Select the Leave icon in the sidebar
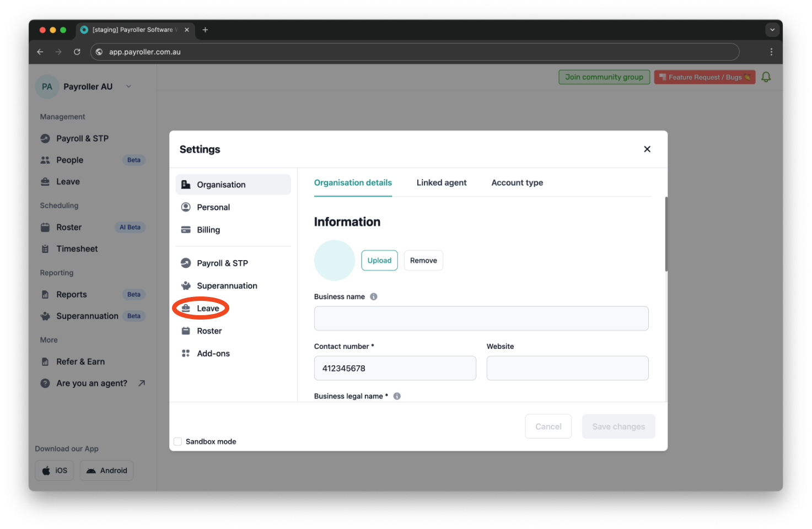This screenshot has height=529, width=812. 46,181
